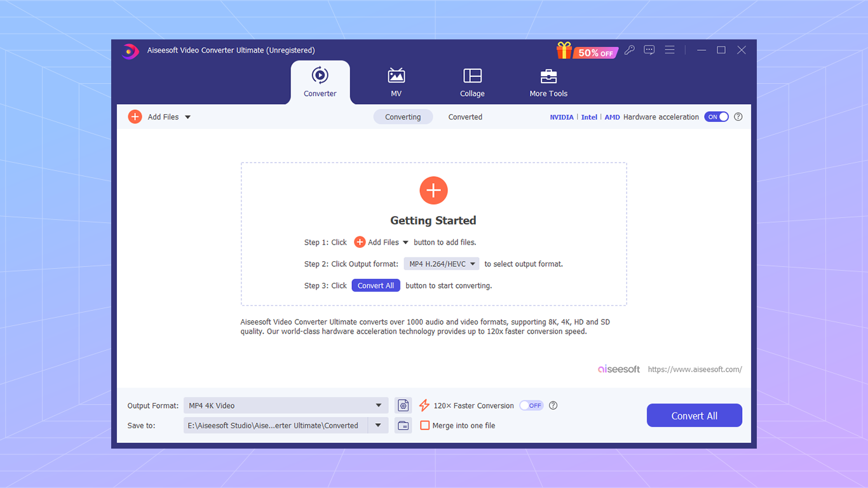
Task: Open the hamburger menu icon
Action: point(669,50)
